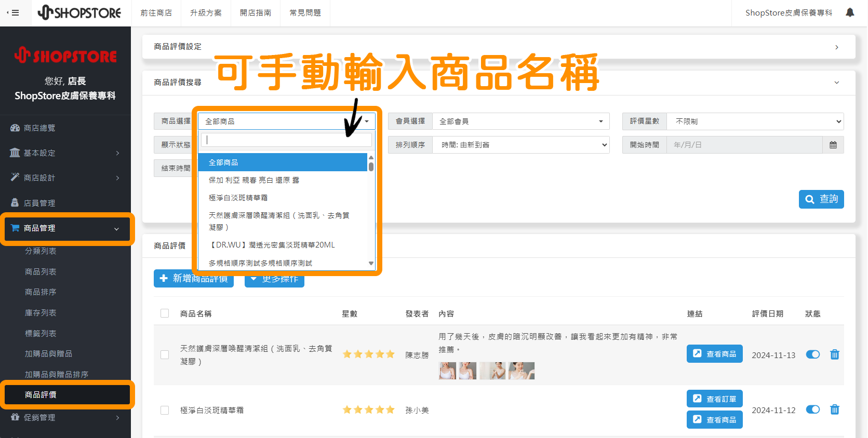The image size is (868, 438).
Task: Click the five-star rating of 陳志勝's review
Action: [369, 354]
